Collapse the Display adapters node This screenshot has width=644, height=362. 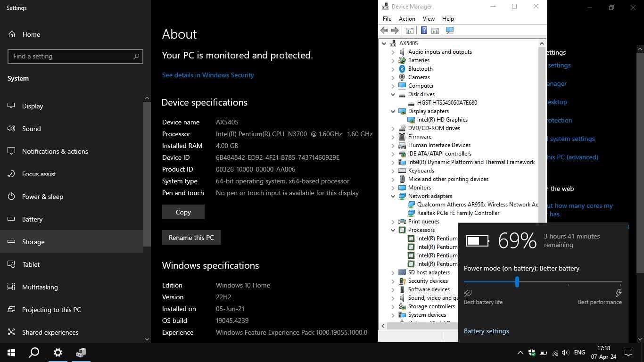393,111
